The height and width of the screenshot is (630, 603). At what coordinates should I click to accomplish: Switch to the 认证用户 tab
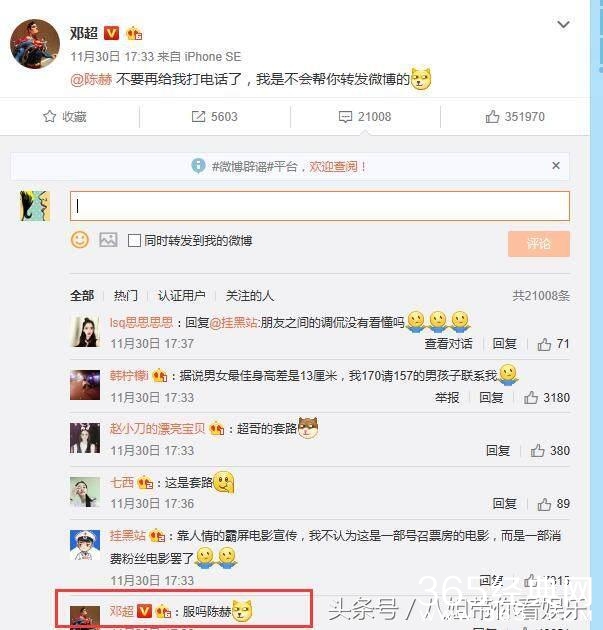(182, 296)
